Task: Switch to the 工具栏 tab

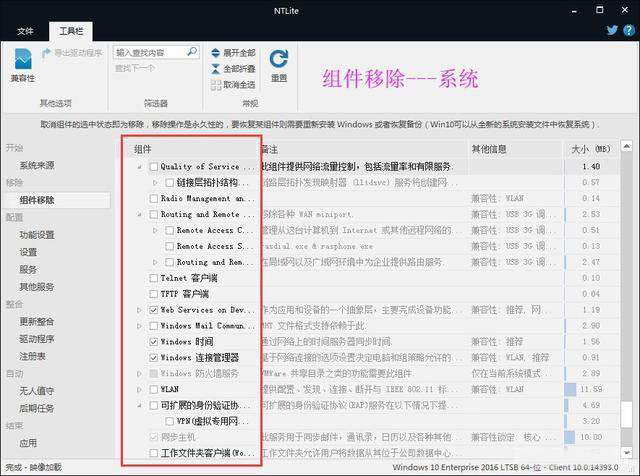Action: (x=71, y=31)
